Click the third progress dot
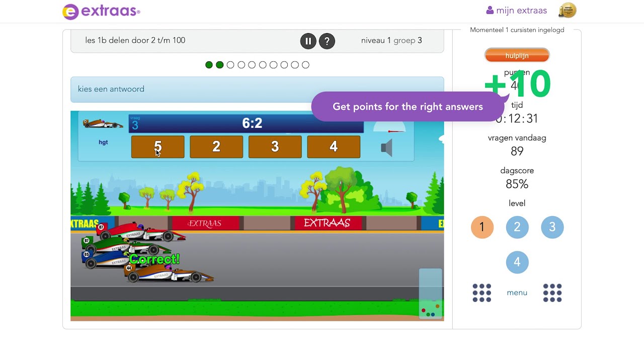Screen dimensions: 644x362 click(230, 65)
